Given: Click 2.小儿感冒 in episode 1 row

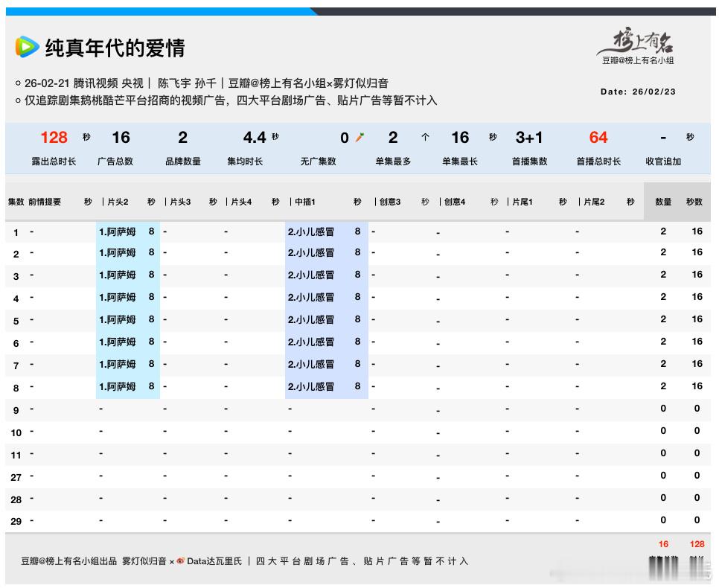Looking at the screenshot, I should pyautogui.click(x=311, y=231).
